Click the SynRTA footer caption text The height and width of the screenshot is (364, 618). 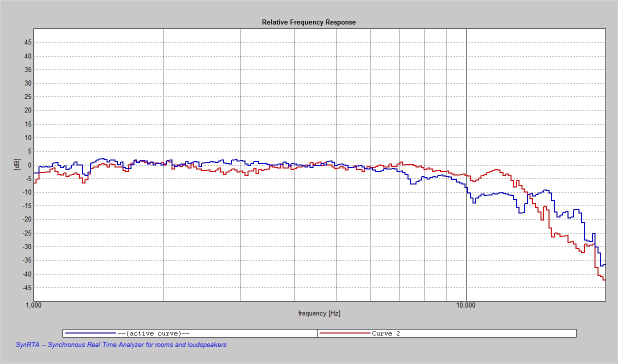(121, 345)
